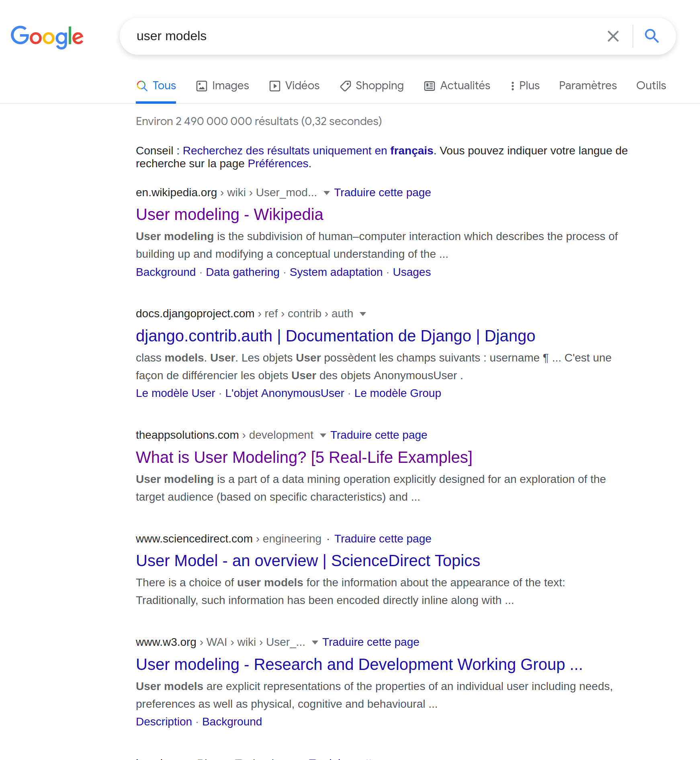This screenshot has height=760, width=700.
Task: Open the Outils menu
Action: 651,86
